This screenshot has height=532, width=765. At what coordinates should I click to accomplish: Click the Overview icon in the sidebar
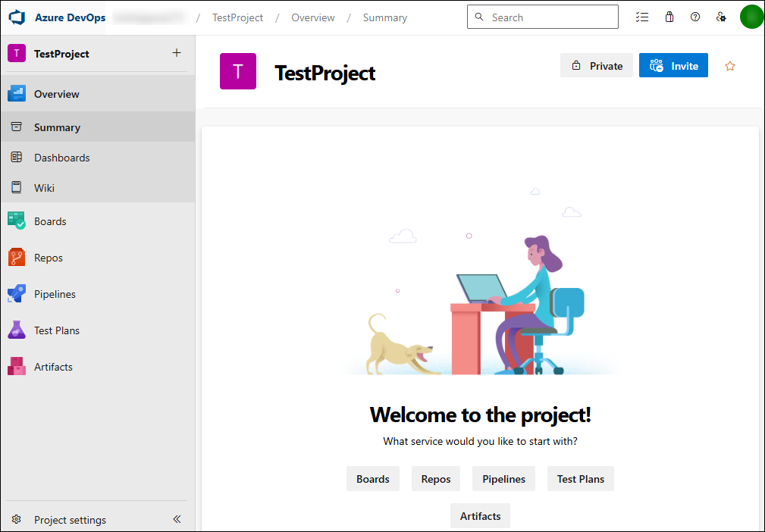click(x=17, y=94)
